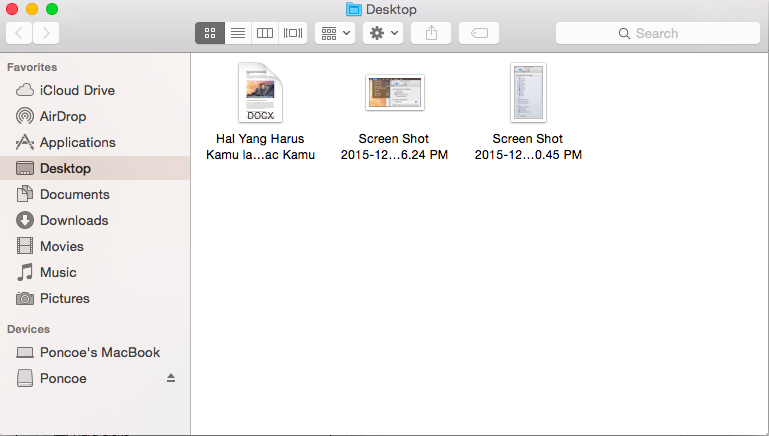The height and width of the screenshot is (436, 769).
Task: Click the Search field
Action: [657, 33]
